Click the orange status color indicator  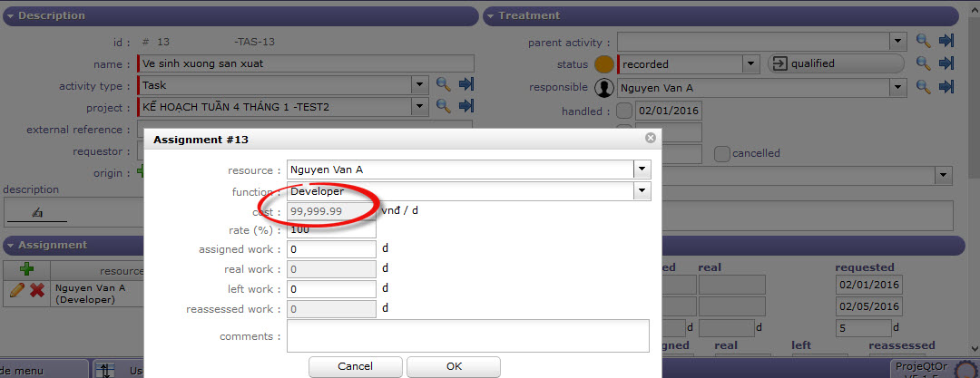pyautogui.click(x=603, y=63)
